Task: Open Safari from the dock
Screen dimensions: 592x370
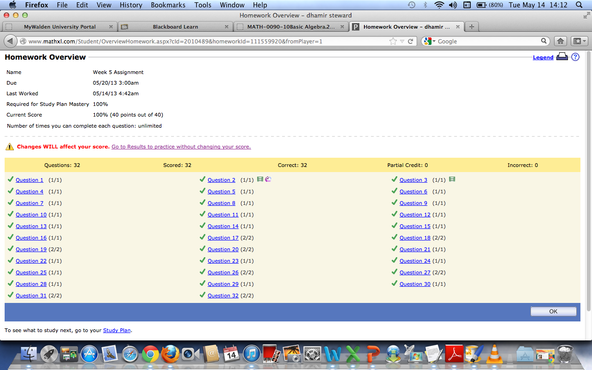Action: tap(130, 354)
